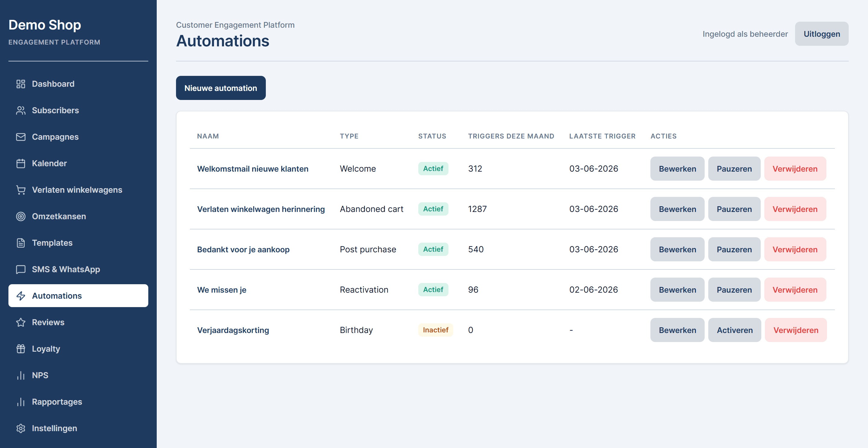Click the Dashboard grid icon
This screenshot has width=868, height=448.
pyautogui.click(x=20, y=84)
